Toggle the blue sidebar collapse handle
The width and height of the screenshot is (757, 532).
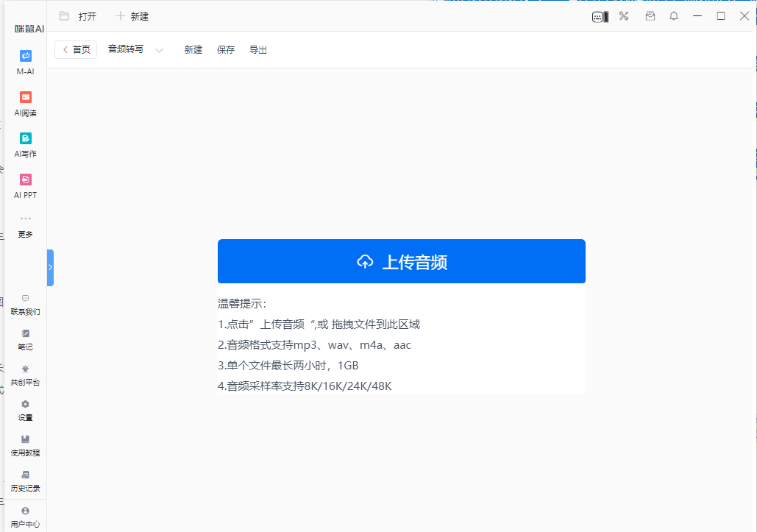[x=50, y=267]
